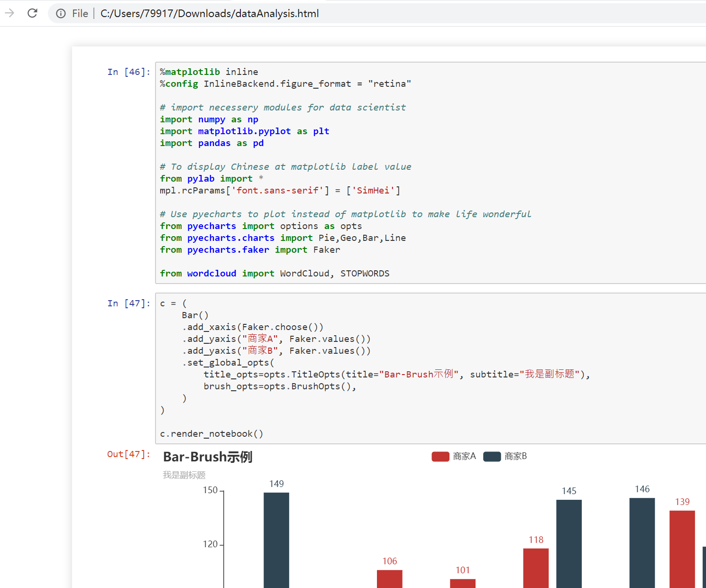706x588 pixels.
Task: Click the bar labeled 149 in the chart
Action: (x=275, y=541)
